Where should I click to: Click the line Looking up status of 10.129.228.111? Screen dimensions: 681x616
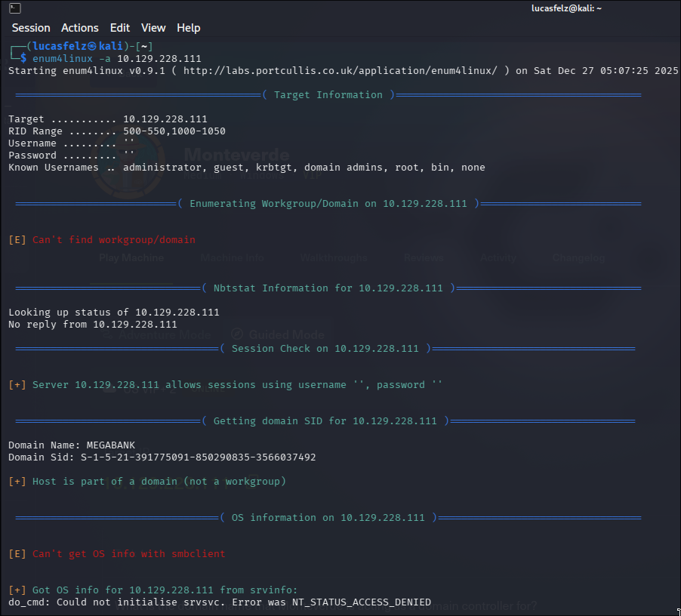[114, 312]
